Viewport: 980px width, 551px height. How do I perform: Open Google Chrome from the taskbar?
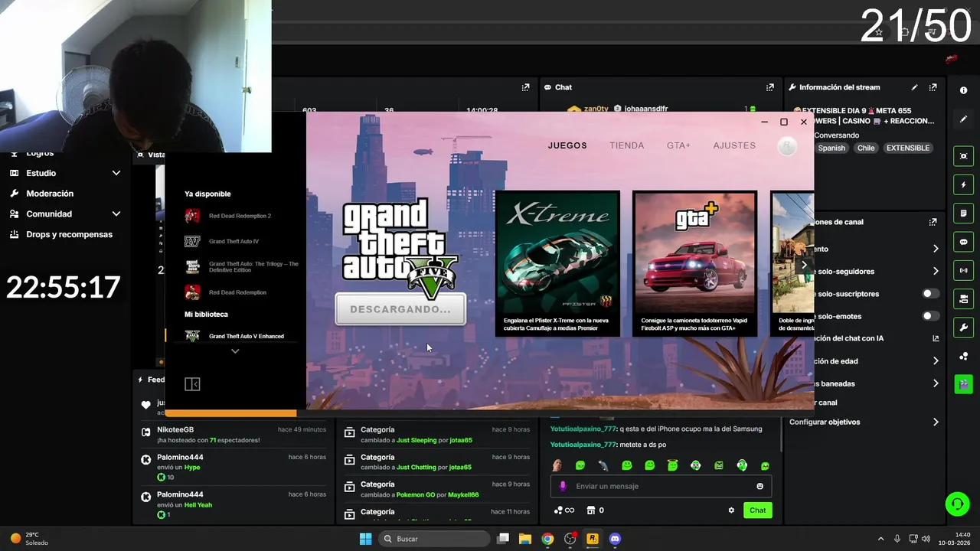pos(547,539)
